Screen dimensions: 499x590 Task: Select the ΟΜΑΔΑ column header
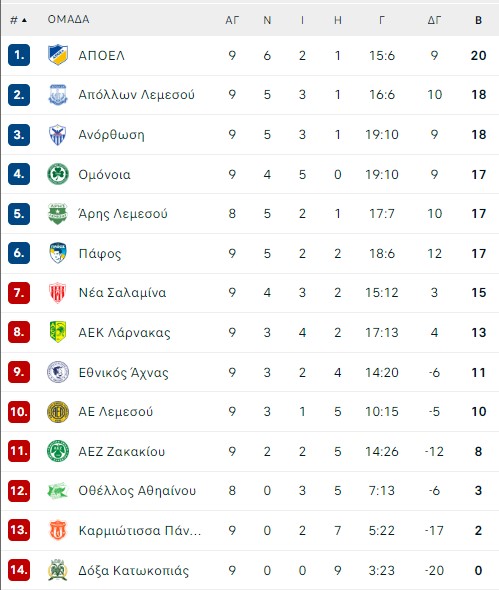pos(68,20)
